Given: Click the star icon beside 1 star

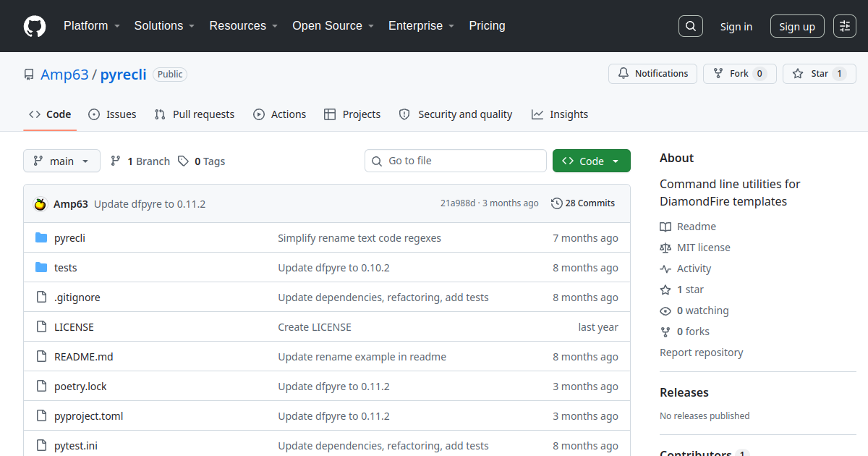Looking at the screenshot, I should (665, 290).
